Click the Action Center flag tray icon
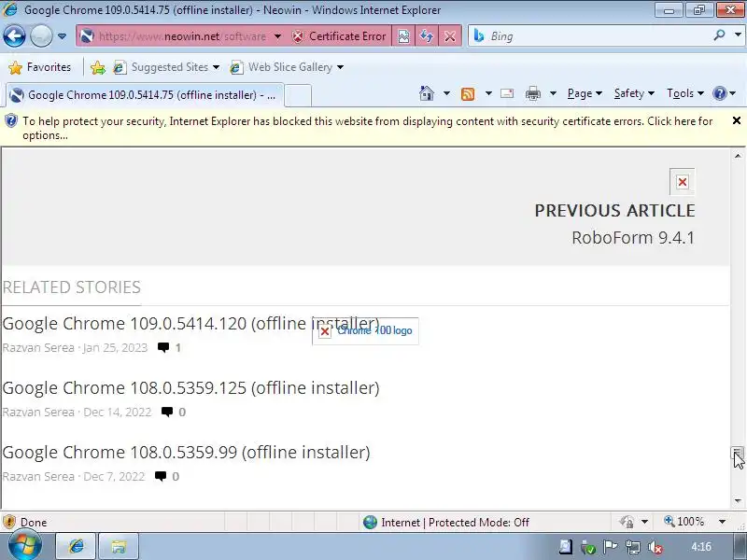The height and width of the screenshot is (560, 747). 611,547
